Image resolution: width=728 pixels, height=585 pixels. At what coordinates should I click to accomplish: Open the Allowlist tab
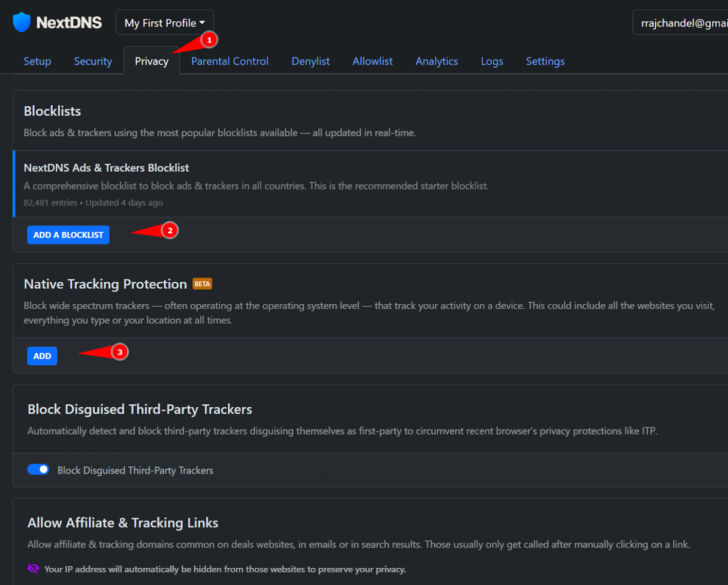point(372,61)
